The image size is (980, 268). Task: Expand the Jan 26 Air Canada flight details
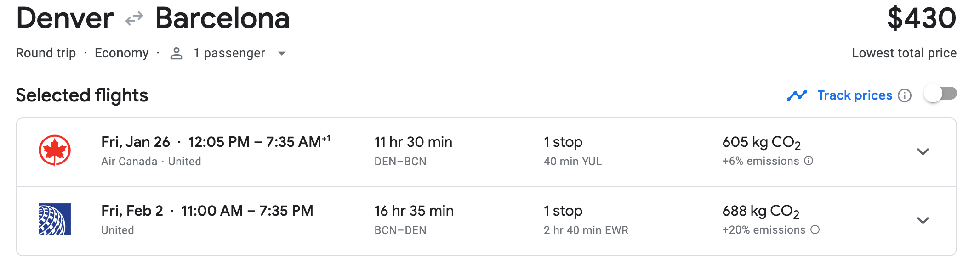click(923, 151)
